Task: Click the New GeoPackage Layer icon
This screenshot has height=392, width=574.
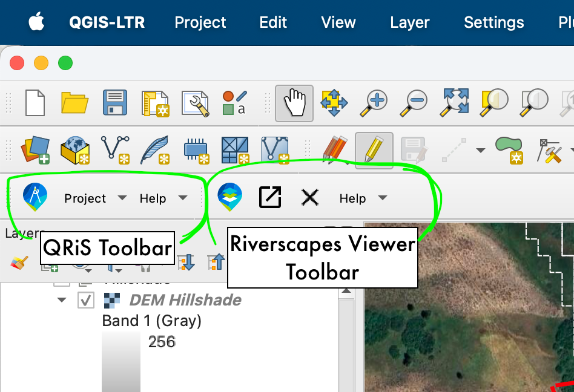Action: click(75, 150)
